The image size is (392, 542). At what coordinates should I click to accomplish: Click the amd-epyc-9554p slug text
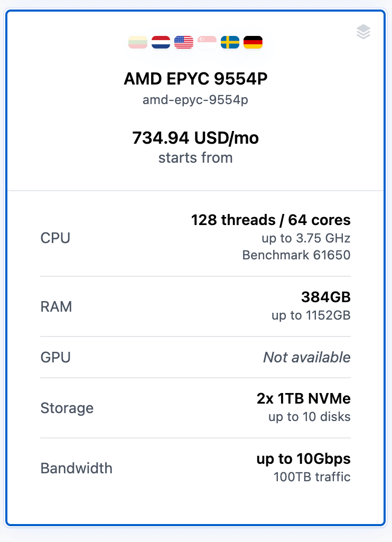point(195,100)
